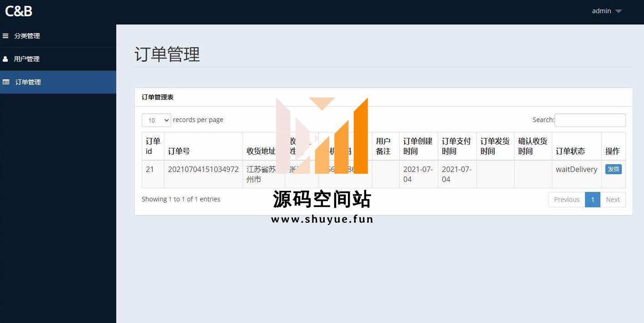Open 分类管理 in the sidebar
The image size is (644, 323).
[x=58, y=36]
